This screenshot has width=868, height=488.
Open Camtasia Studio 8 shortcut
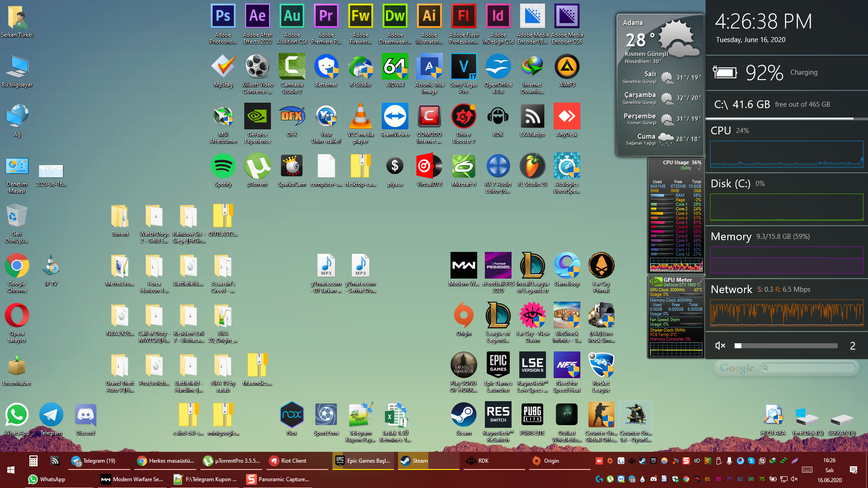click(x=292, y=74)
